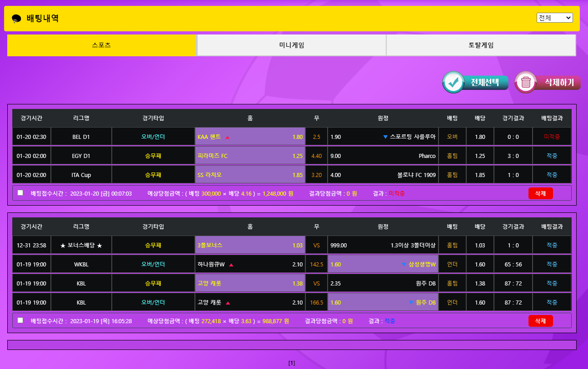Switch to the 미니게임 tab
The width and height of the screenshot is (588, 369).
(291, 45)
